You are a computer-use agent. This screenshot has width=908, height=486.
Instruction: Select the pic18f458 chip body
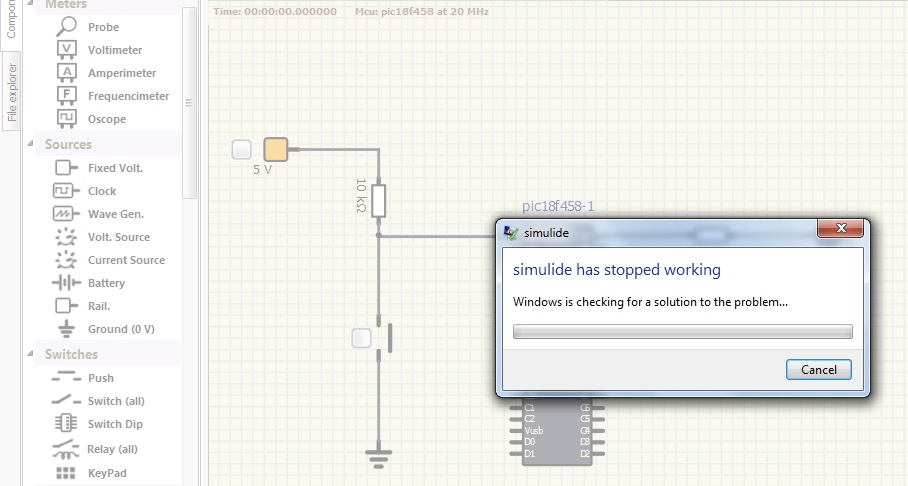557,432
